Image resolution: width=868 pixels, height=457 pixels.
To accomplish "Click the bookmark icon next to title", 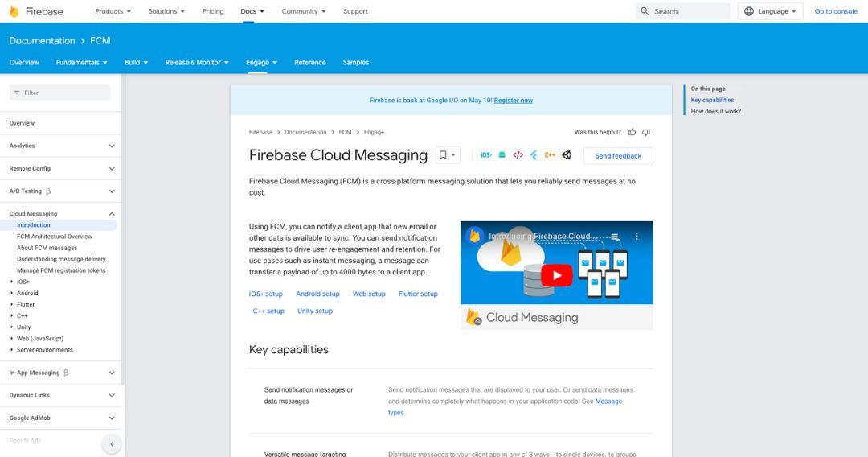I will click(x=443, y=155).
